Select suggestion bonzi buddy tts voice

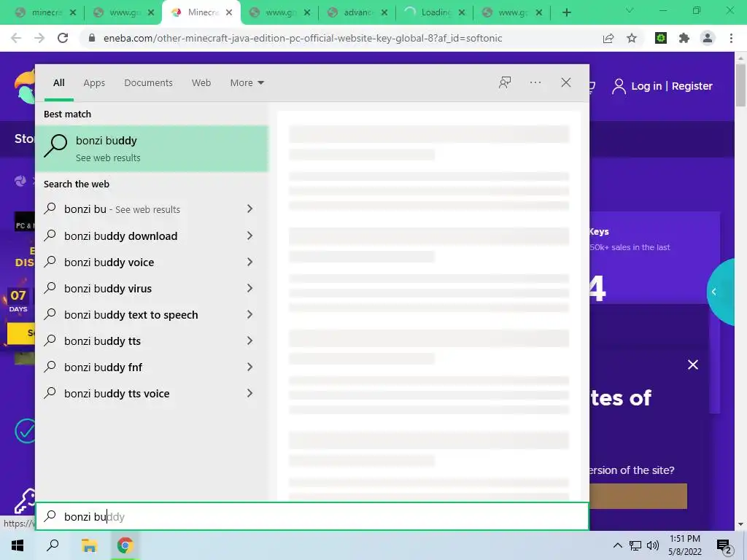117,393
